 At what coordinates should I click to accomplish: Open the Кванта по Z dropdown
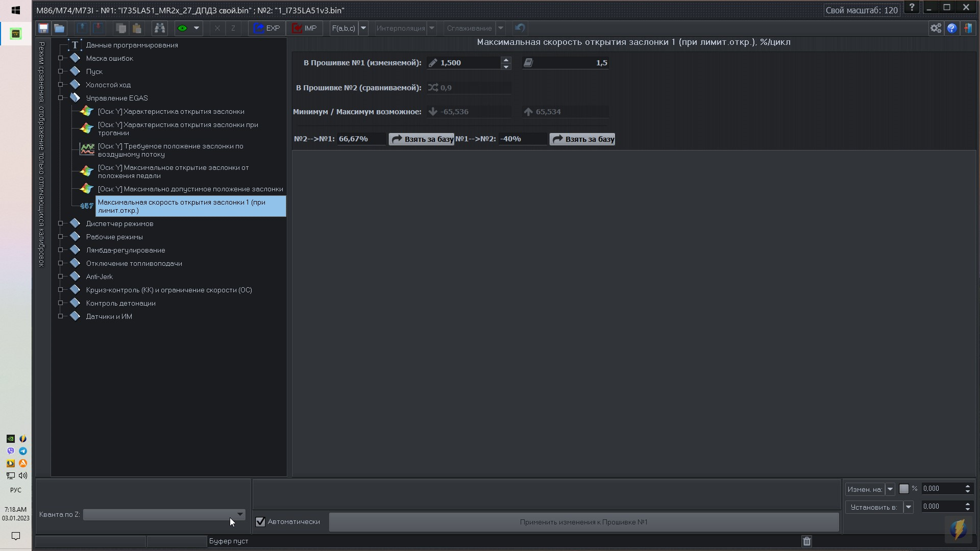(240, 514)
